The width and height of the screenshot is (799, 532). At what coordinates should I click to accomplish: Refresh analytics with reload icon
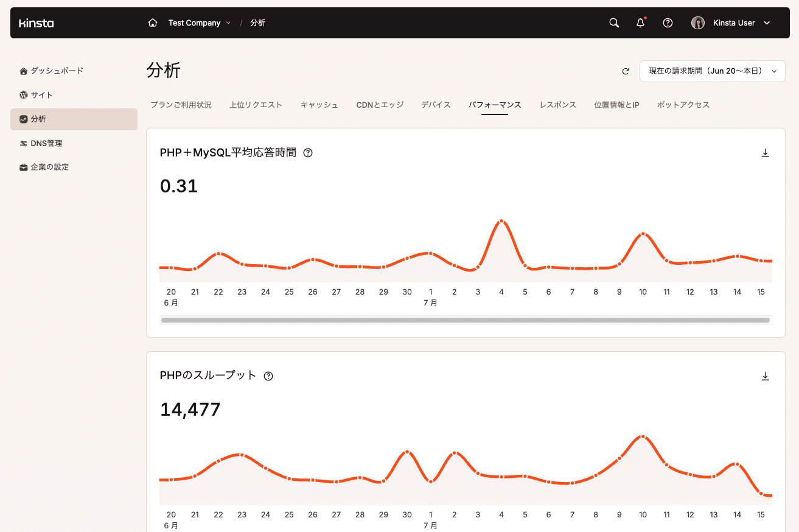pyautogui.click(x=626, y=71)
